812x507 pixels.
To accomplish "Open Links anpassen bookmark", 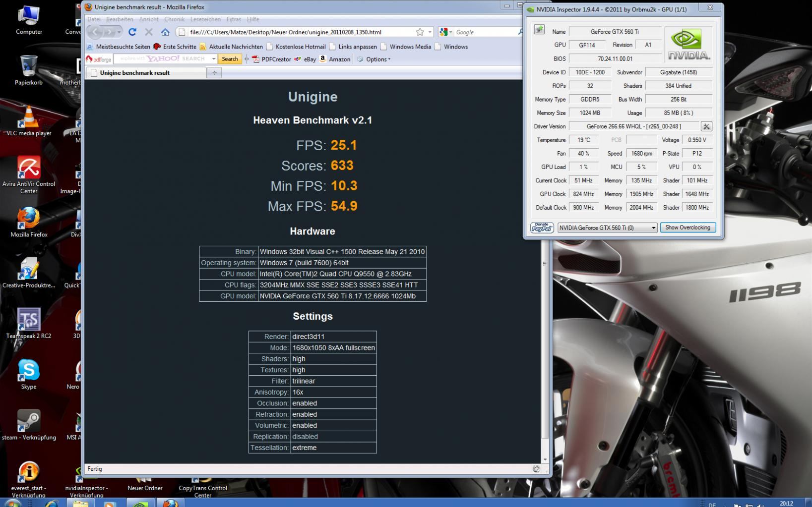I will coord(353,47).
